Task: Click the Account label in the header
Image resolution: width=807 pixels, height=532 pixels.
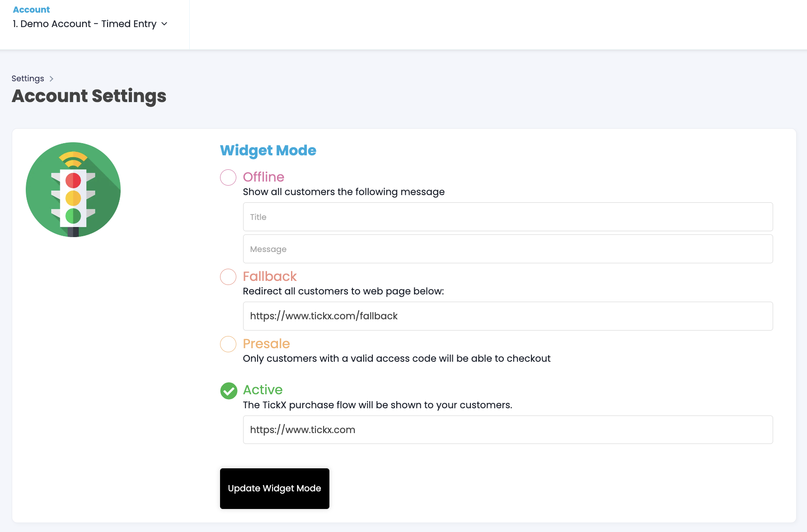Action: point(31,9)
